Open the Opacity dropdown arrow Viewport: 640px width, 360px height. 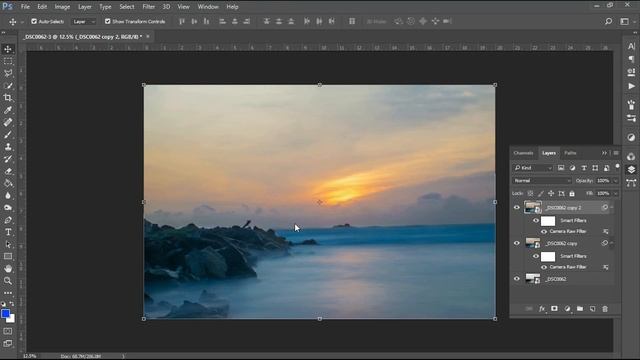coord(616,180)
